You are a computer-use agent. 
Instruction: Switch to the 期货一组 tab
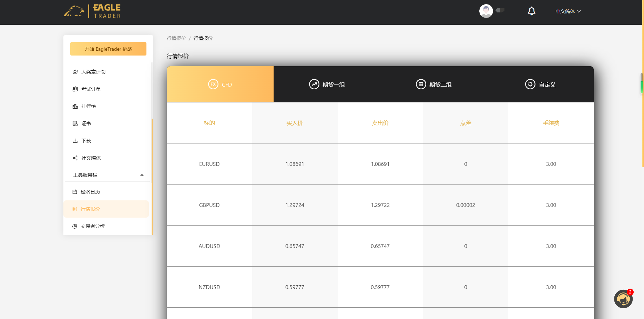(x=327, y=84)
